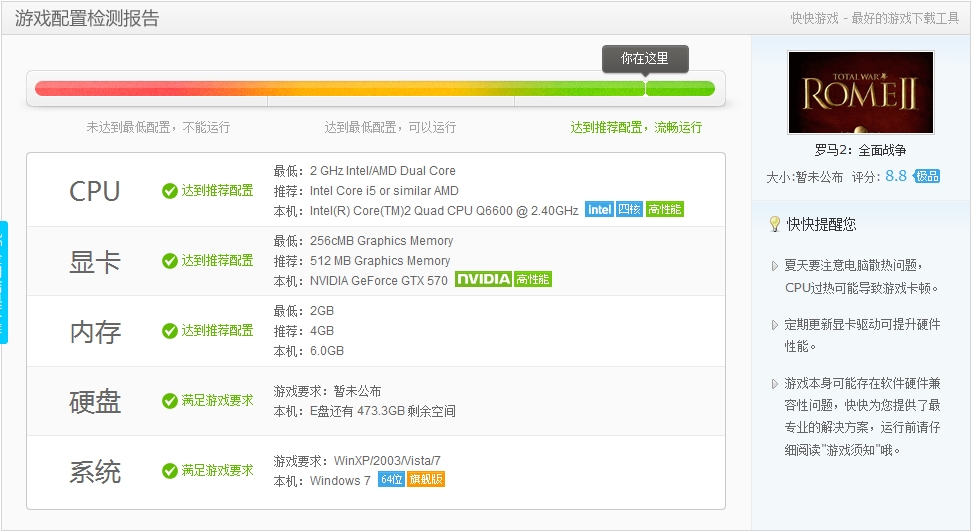Image resolution: width=972 pixels, height=532 pixels.
Task: Click 达到推荐配置 status in 内存 row
Action: 217,330
